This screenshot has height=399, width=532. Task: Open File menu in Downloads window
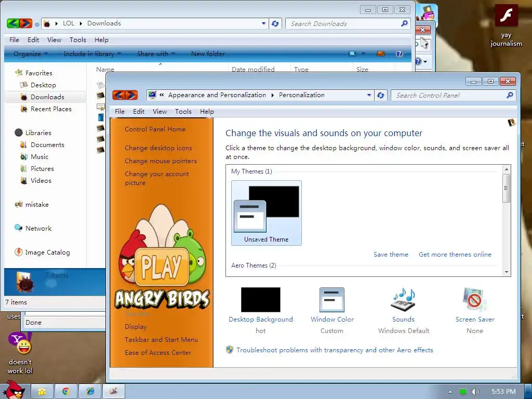click(14, 39)
